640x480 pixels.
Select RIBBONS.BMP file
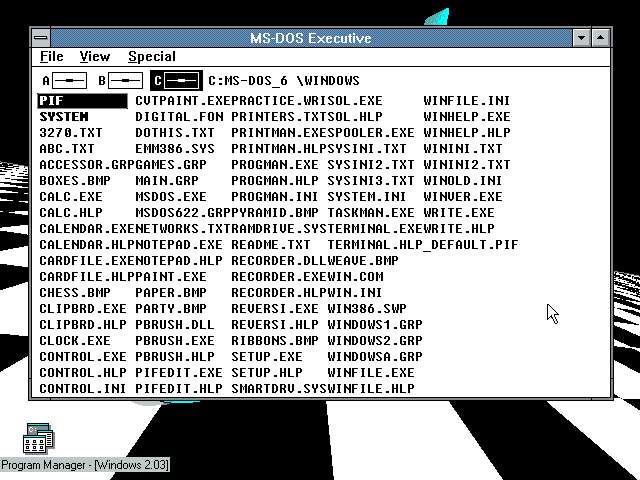(x=275, y=340)
